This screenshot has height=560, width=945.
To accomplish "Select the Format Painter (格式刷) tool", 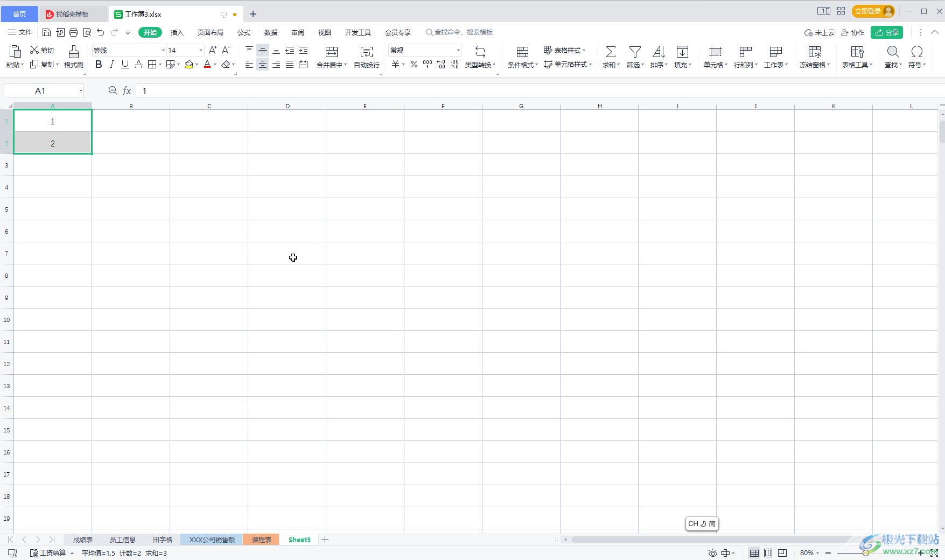I will click(x=74, y=57).
